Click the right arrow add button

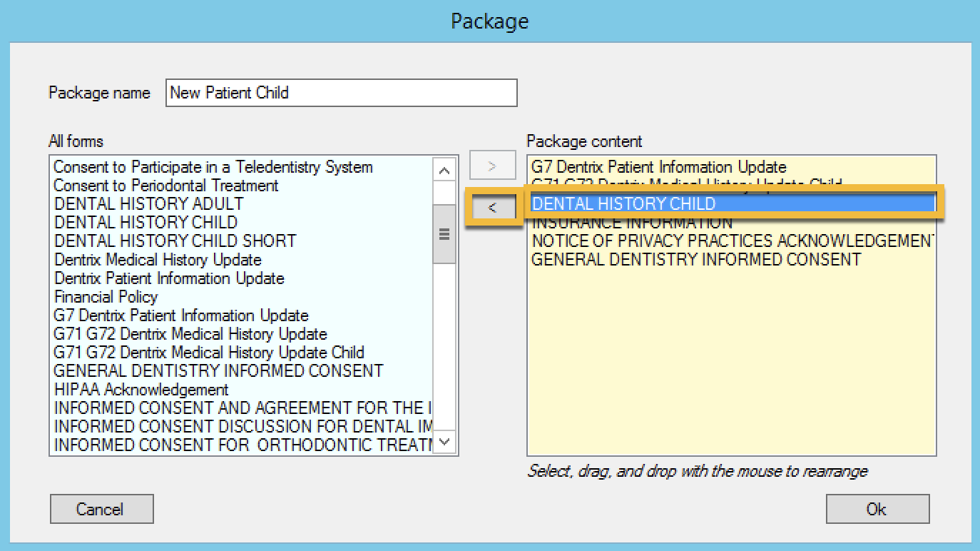(492, 167)
